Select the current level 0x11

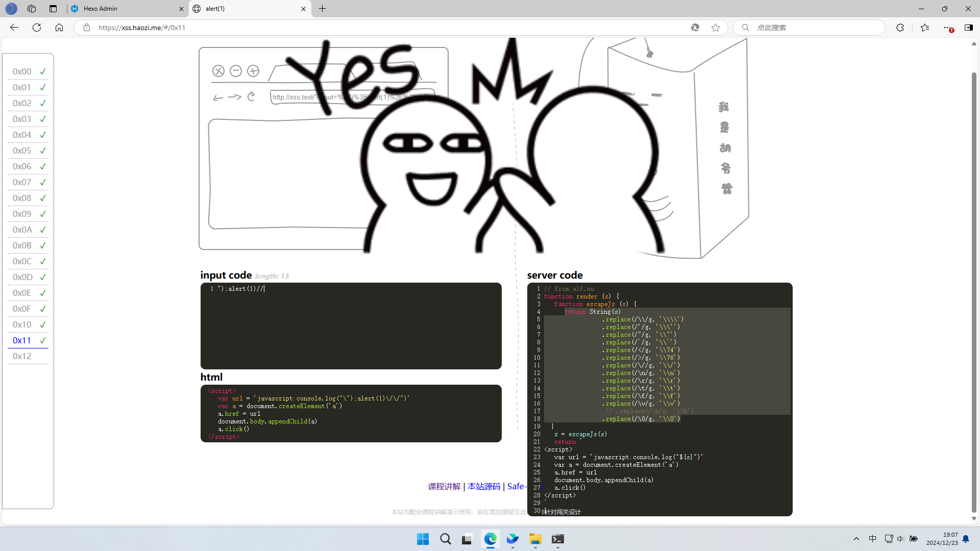click(28, 340)
